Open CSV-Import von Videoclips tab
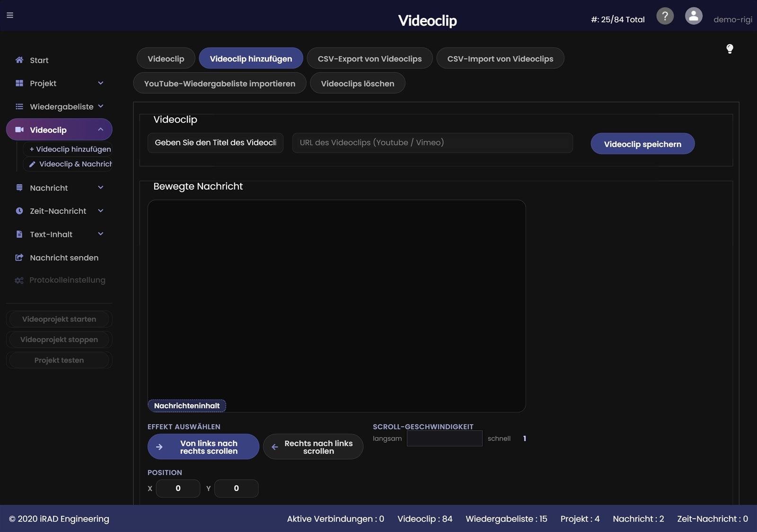This screenshot has height=532, width=757. tap(500, 58)
